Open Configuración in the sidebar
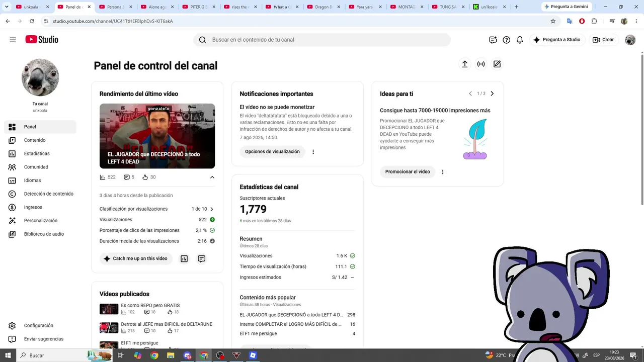 tap(40, 326)
